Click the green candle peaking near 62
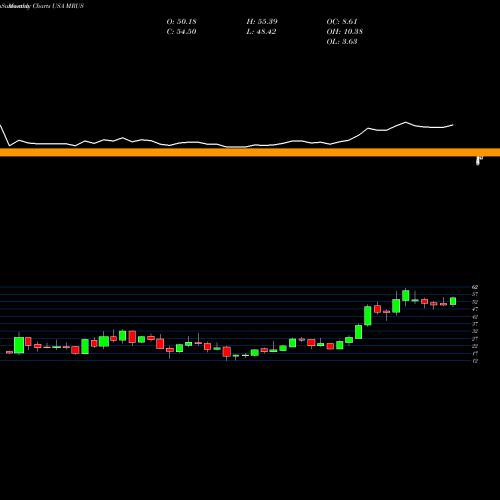This screenshot has height=500, width=500. click(406, 295)
